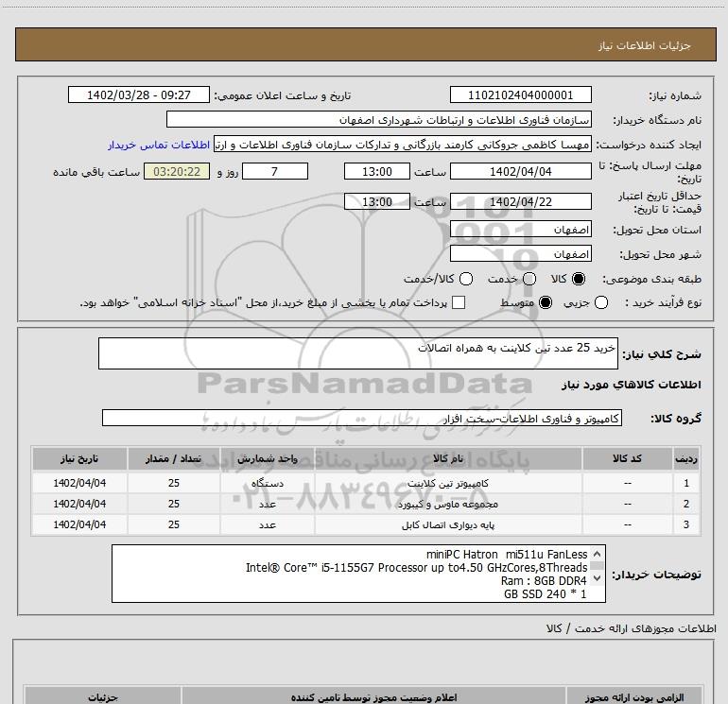Click the general description text box
This screenshot has width=728, height=704.
point(358,353)
